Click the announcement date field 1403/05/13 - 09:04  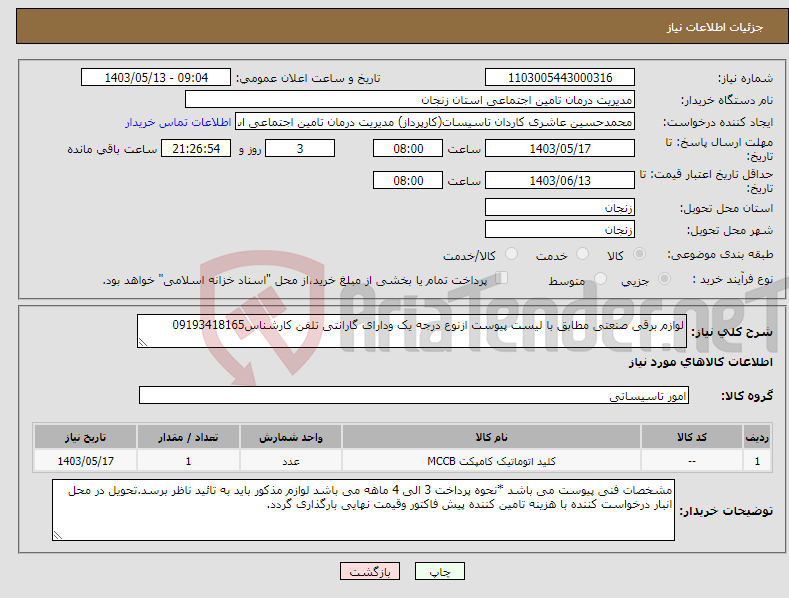[x=156, y=78]
